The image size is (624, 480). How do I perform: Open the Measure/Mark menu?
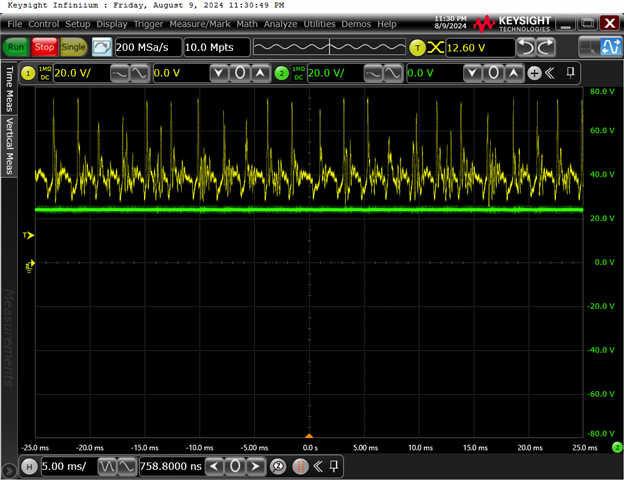(200, 24)
